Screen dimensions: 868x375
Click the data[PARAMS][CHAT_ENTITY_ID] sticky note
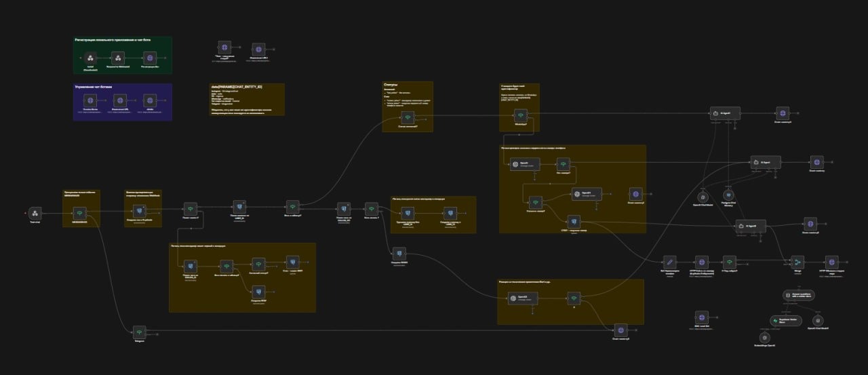click(x=247, y=99)
